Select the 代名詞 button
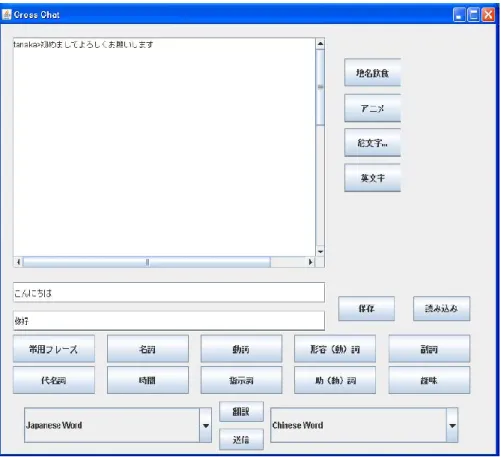501x457 pixels. [x=54, y=380]
